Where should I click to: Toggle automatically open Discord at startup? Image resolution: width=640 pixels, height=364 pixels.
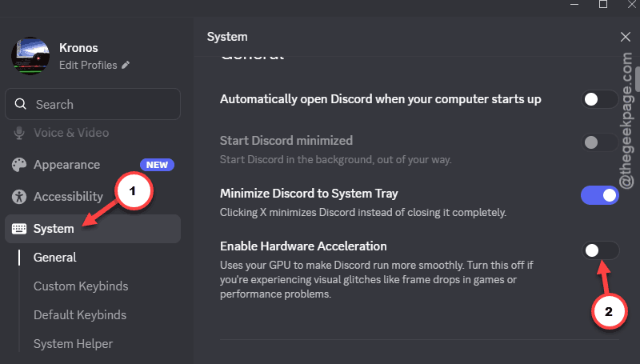click(x=599, y=99)
